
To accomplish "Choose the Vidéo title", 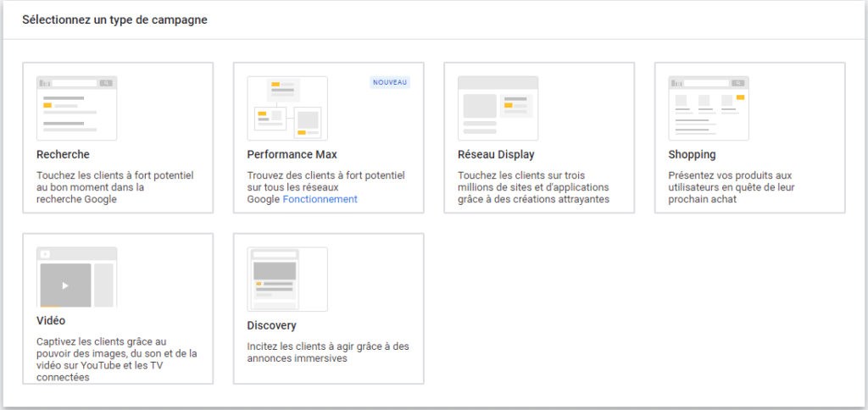I will pyautogui.click(x=51, y=321).
